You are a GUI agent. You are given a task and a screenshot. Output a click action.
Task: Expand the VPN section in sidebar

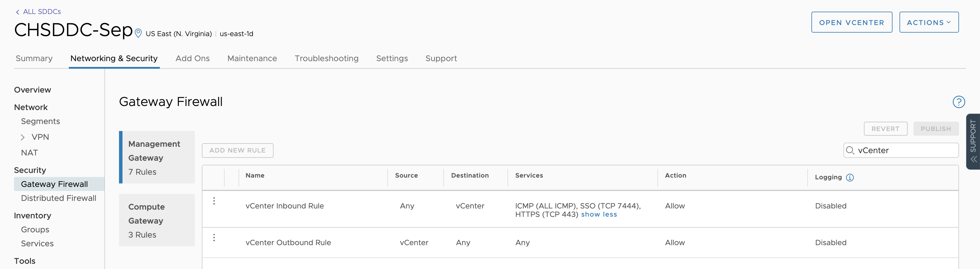click(x=23, y=137)
